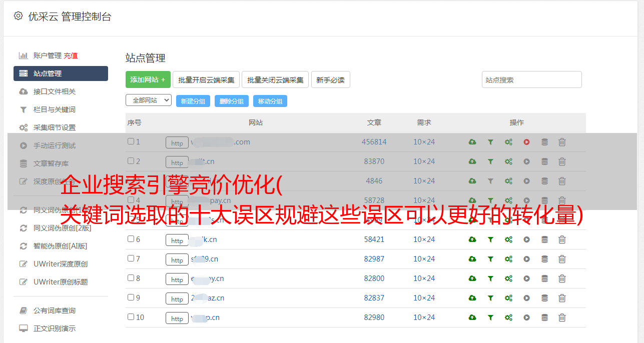Open 账户管理 in the sidebar
The height and width of the screenshot is (343, 644).
pos(47,55)
